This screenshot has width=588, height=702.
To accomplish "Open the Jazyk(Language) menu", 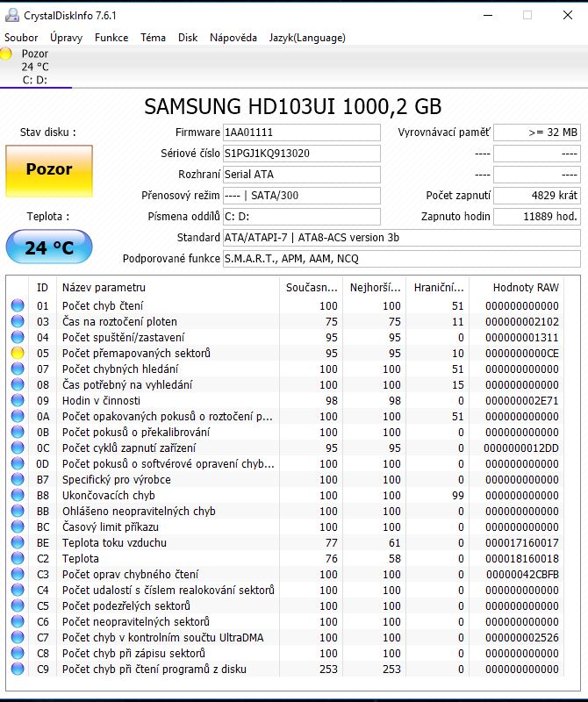I will pos(307,38).
